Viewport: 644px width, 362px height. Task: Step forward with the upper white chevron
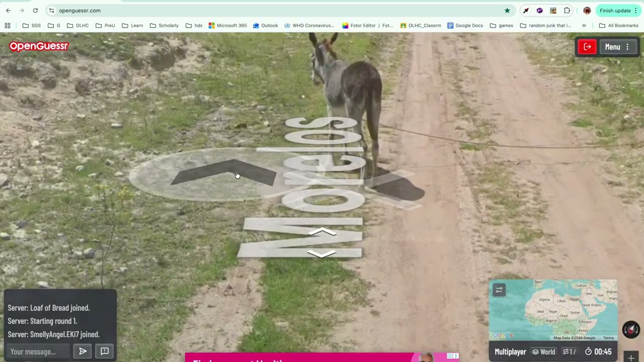(x=322, y=232)
